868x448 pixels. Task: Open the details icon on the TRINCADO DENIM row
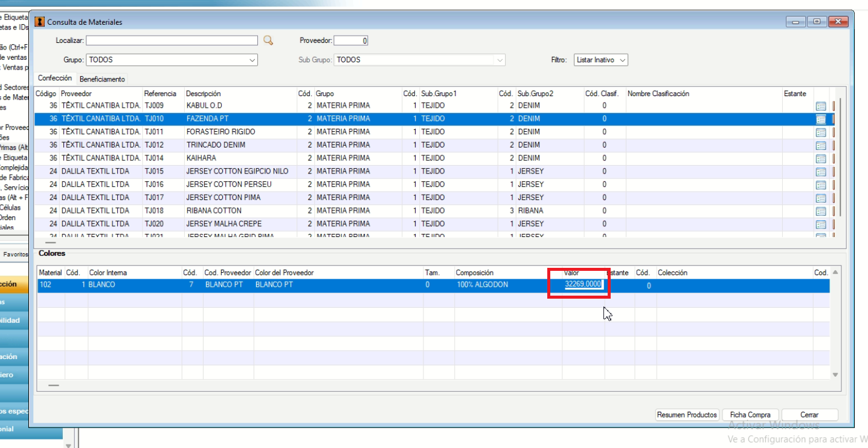pos(821,146)
